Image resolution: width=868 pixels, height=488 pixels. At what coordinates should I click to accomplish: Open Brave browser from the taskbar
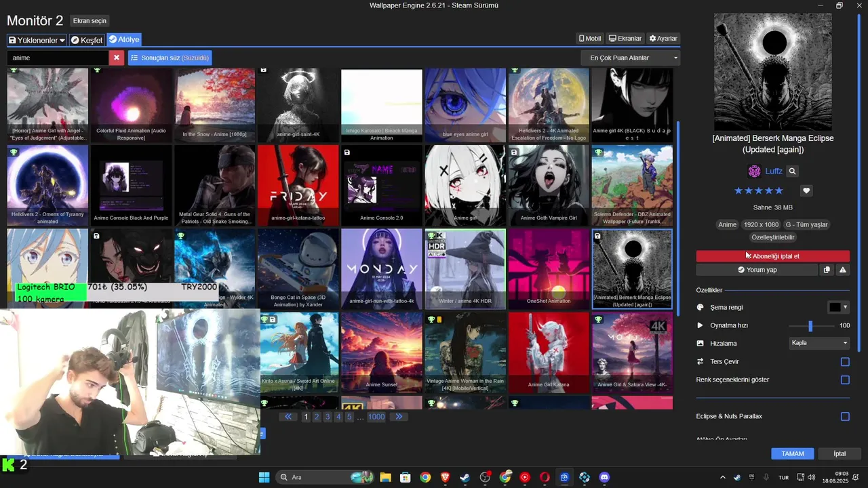pos(445,477)
